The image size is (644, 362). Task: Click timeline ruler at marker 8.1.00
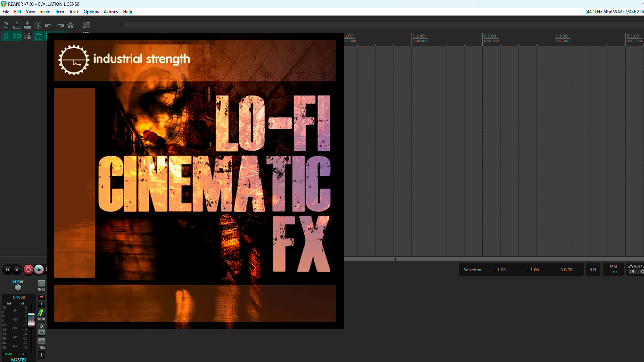[633, 36]
